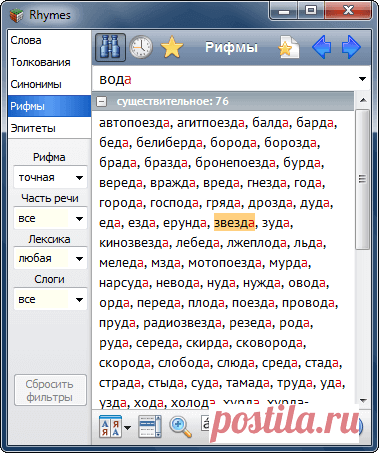Expand the search word history dropdown arrow
The image size is (379, 453).
click(362, 79)
